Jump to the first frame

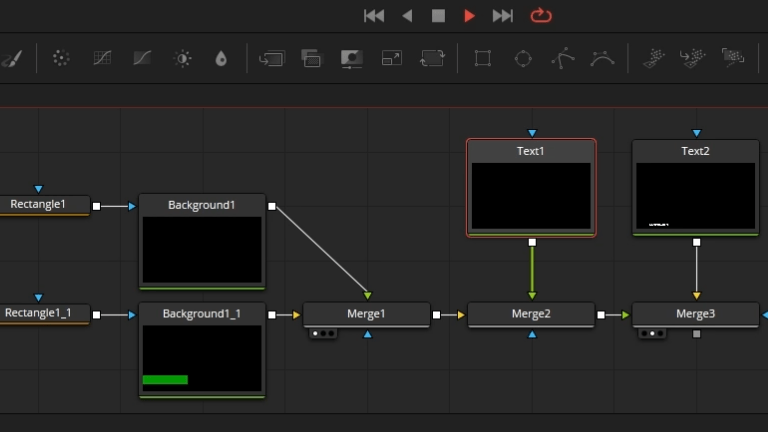374,16
